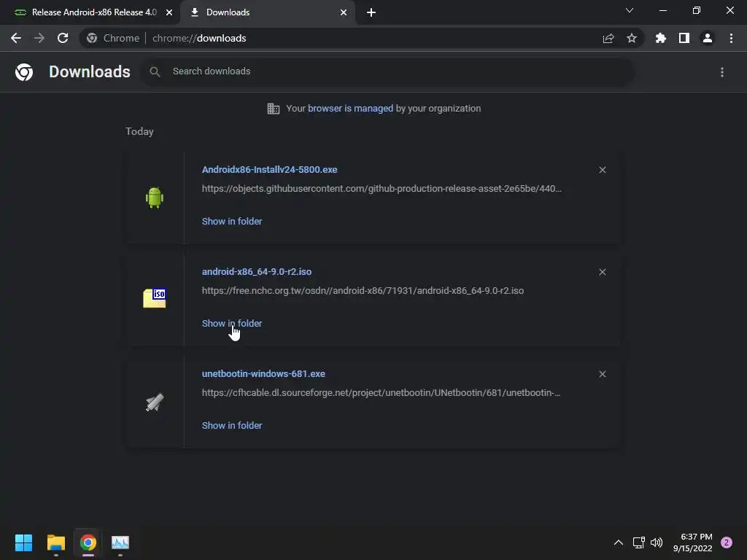Remove android-x86_64-9.0-r2.iso from list
This screenshot has height=560, width=747.
603,272
